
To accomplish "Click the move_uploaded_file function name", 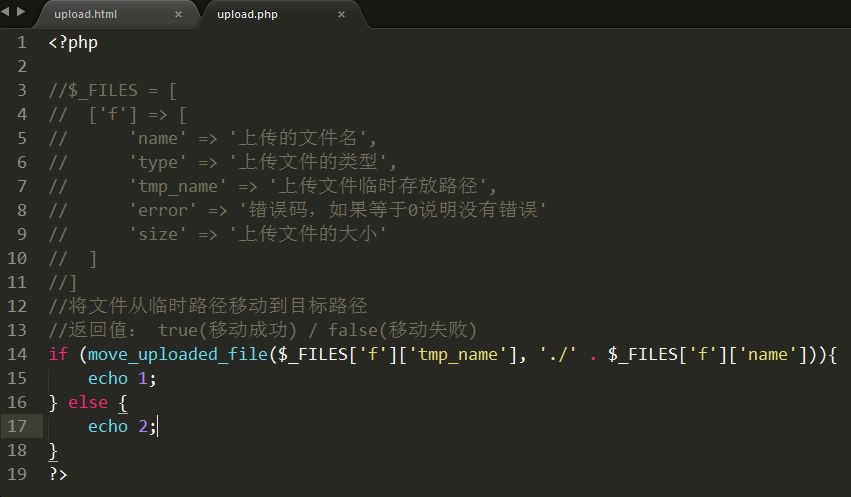I will (178, 355).
